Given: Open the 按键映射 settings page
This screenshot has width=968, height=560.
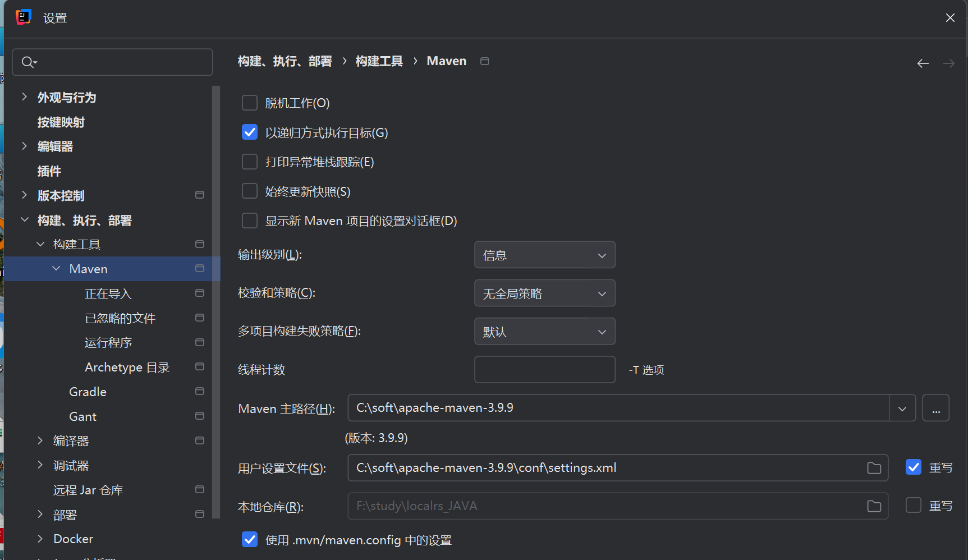Looking at the screenshot, I should 61,122.
